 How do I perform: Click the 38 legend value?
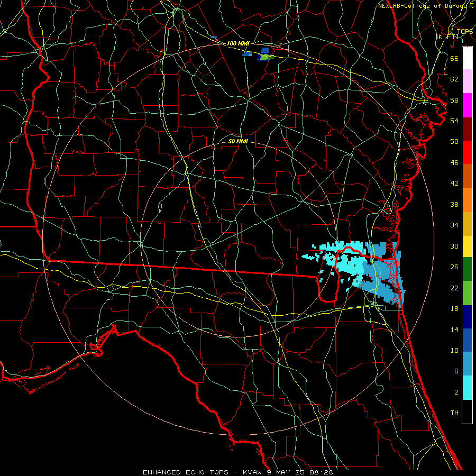(454, 204)
